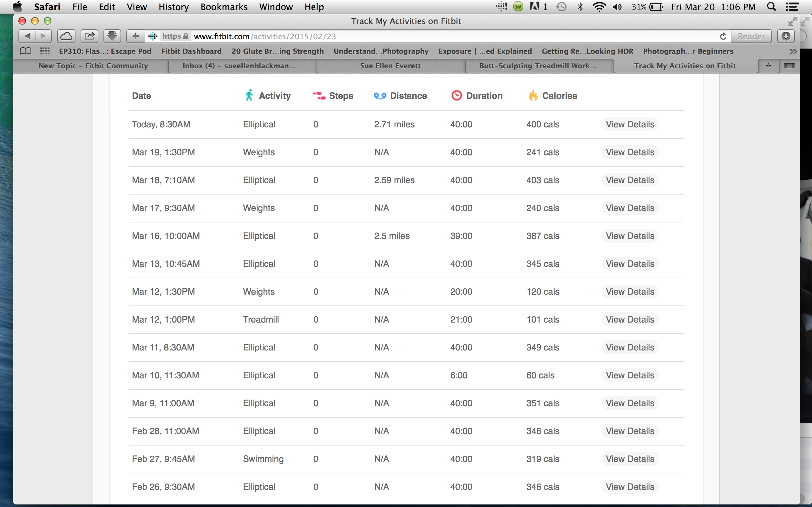Click the Share toolbar icon
The height and width of the screenshot is (507, 812).
[89, 36]
